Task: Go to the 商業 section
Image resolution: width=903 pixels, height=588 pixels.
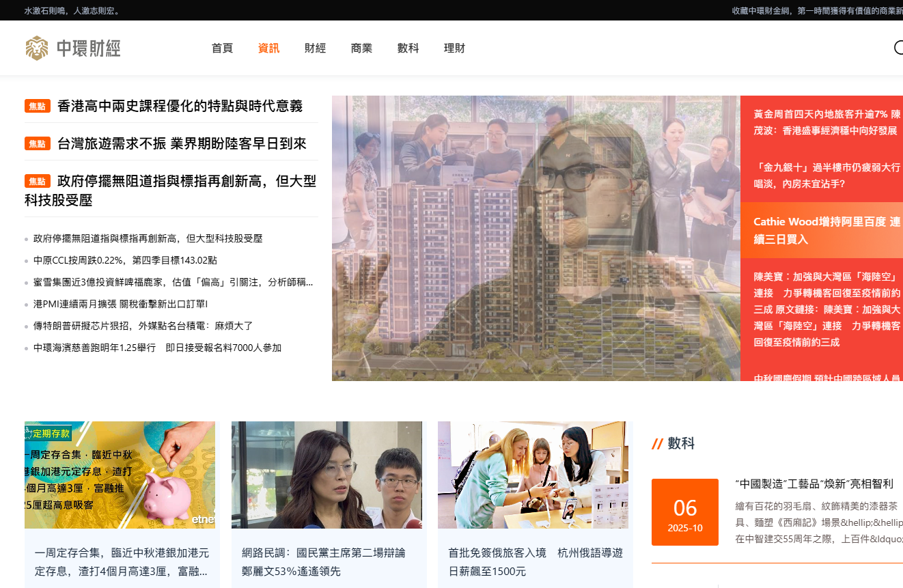Action: click(361, 48)
